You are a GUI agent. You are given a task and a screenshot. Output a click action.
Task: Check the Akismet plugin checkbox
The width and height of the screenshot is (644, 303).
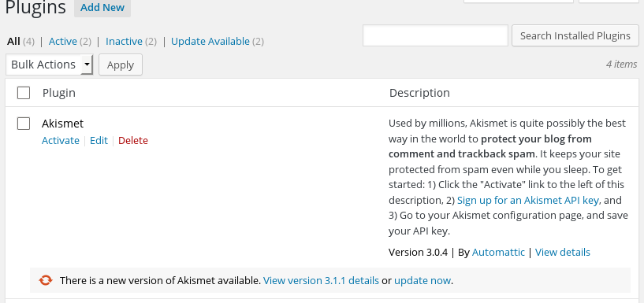coord(24,124)
